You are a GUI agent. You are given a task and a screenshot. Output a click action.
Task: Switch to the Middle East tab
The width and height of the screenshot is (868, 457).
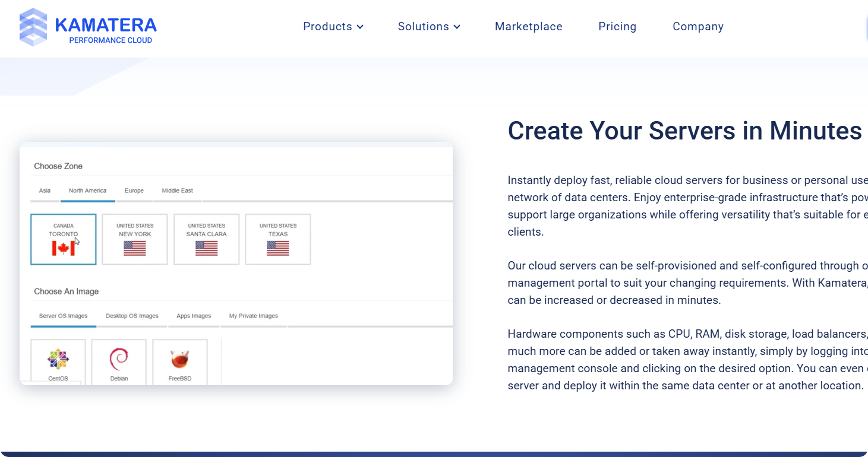coord(177,191)
